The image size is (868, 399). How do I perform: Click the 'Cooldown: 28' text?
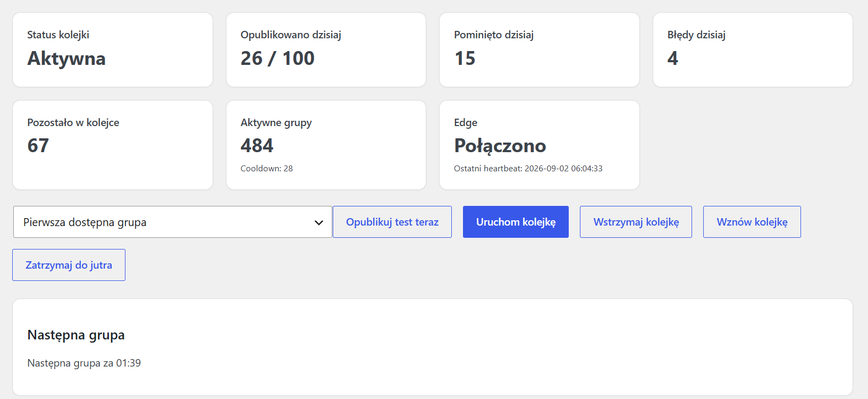tap(266, 169)
